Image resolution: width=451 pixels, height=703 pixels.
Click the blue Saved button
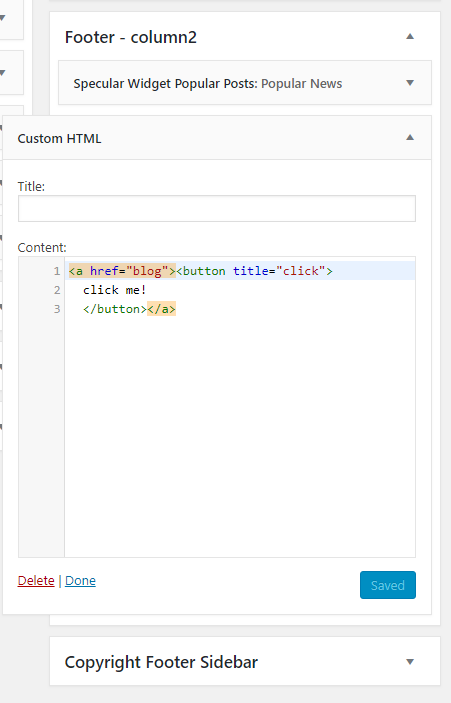pos(388,585)
